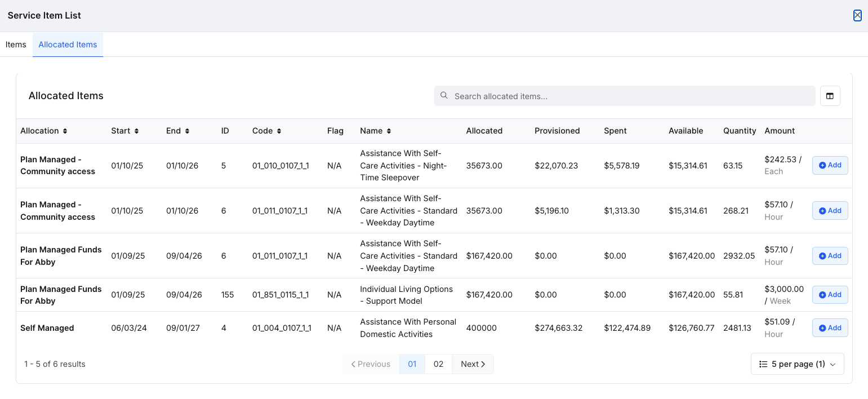The height and width of the screenshot is (399, 868).
Task: Click the quantity 268.21 cell
Action: click(735, 211)
